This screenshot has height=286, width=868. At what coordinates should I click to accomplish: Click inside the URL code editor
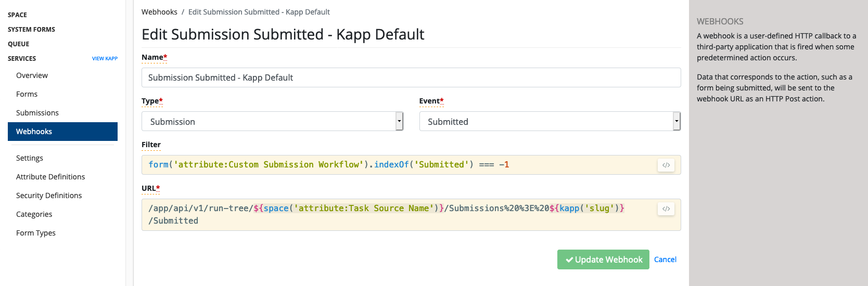click(395, 215)
